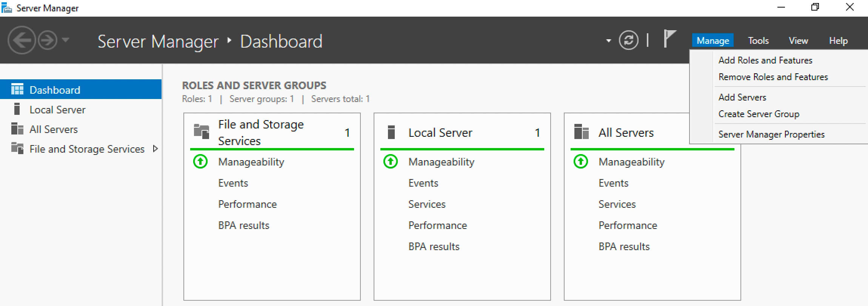Viewport: 868px width, 306px height.
Task: Open Events in File and Storage Services tile
Action: [233, 183]
